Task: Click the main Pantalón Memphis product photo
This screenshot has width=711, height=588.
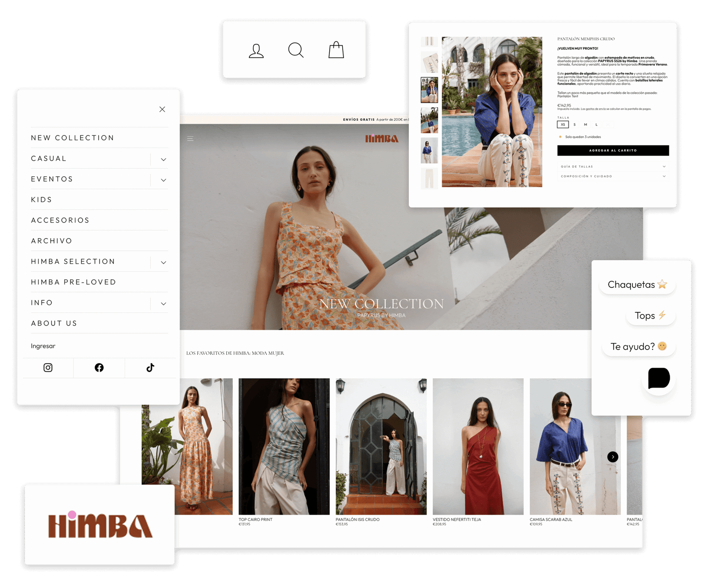Action: tap(492, 112)
